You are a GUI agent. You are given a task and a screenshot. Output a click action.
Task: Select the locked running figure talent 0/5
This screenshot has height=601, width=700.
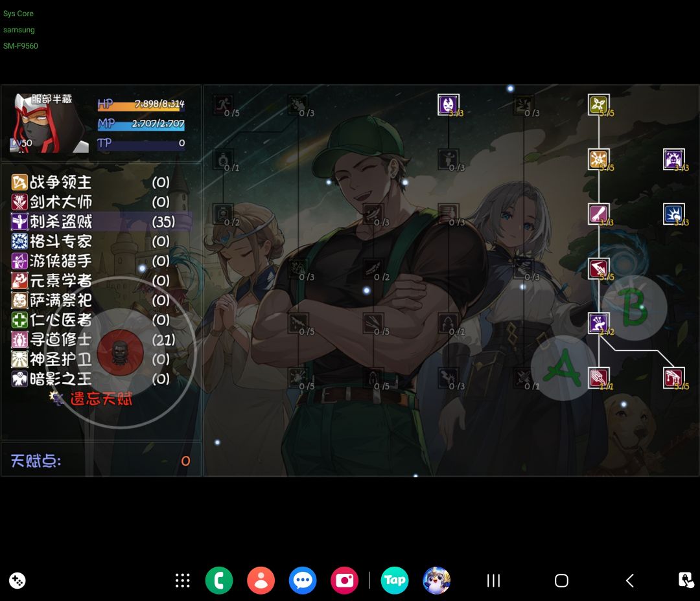[x=223, y=105]
